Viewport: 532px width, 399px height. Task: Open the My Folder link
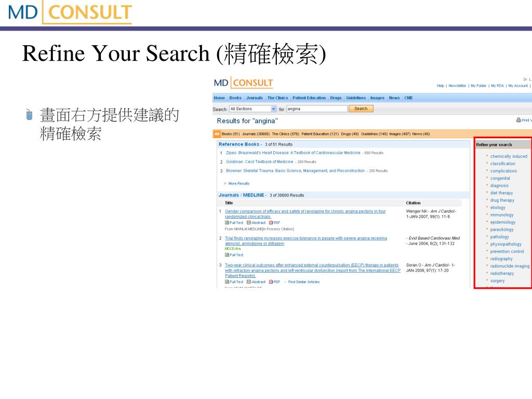(x=478, y=86)
